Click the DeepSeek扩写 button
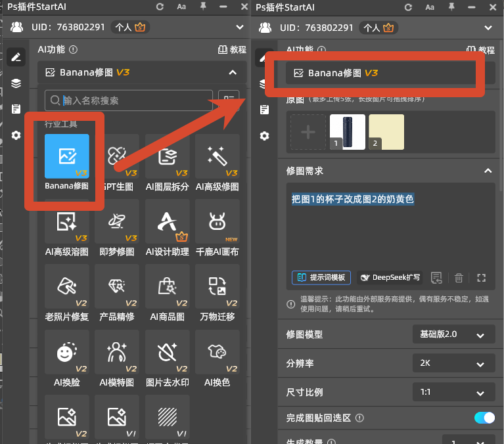This screenshot has width=504, height=444. point(390,278)
